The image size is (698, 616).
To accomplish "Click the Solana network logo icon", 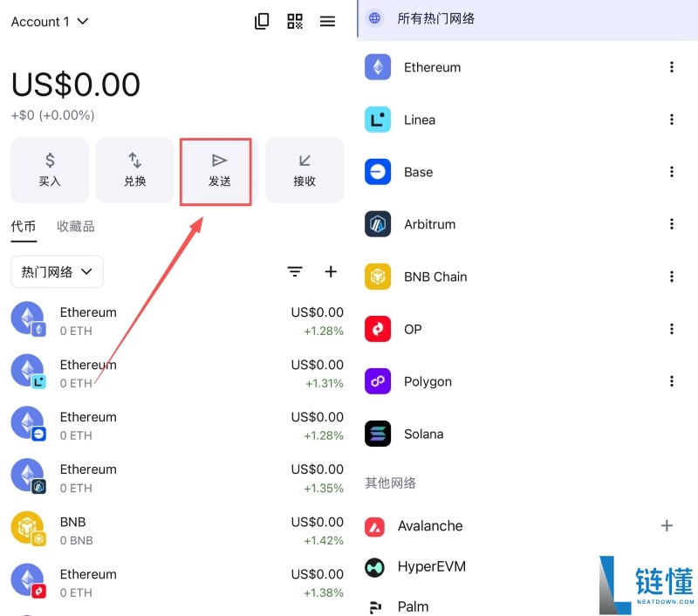I will click(x=378, y=434).
